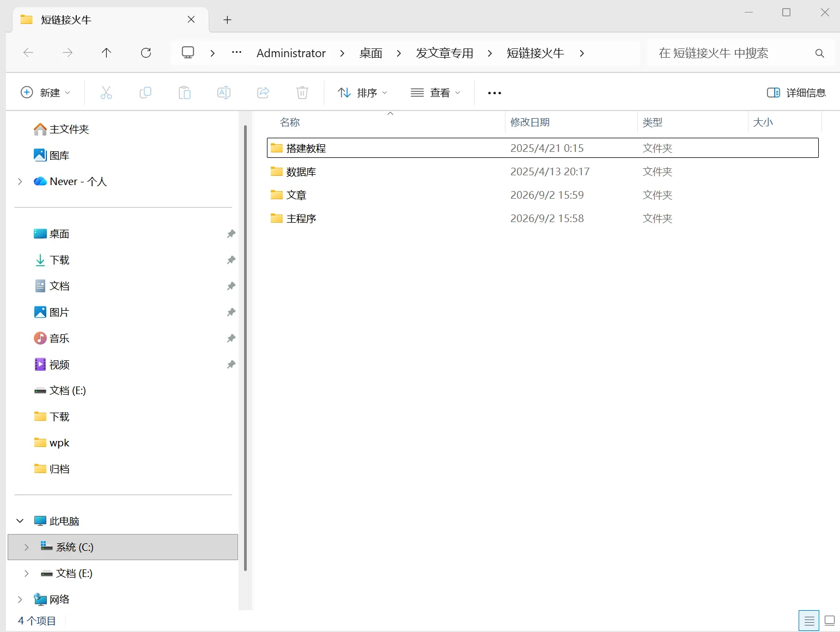Toggle the 详细信息 details pane

point(796,93)
